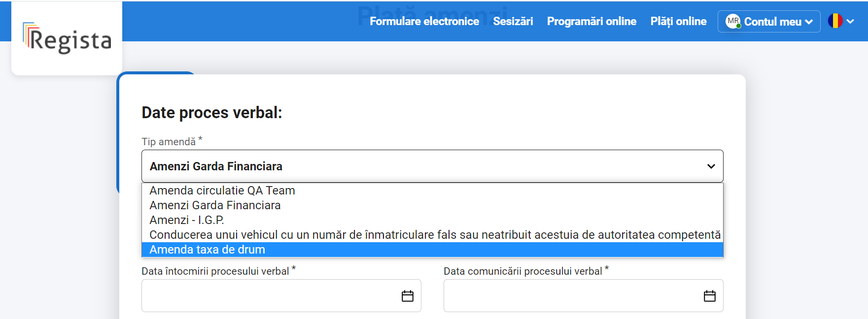Select Amenda circulatie QA Team option
Image resolution: width=868 pixels, height=319 pixels.
[432, 191]
